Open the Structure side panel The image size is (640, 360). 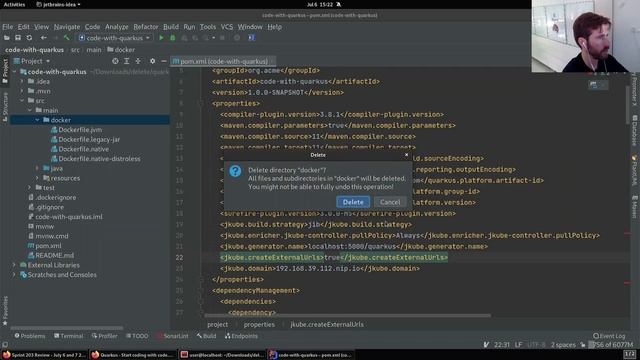click(5, 107)
